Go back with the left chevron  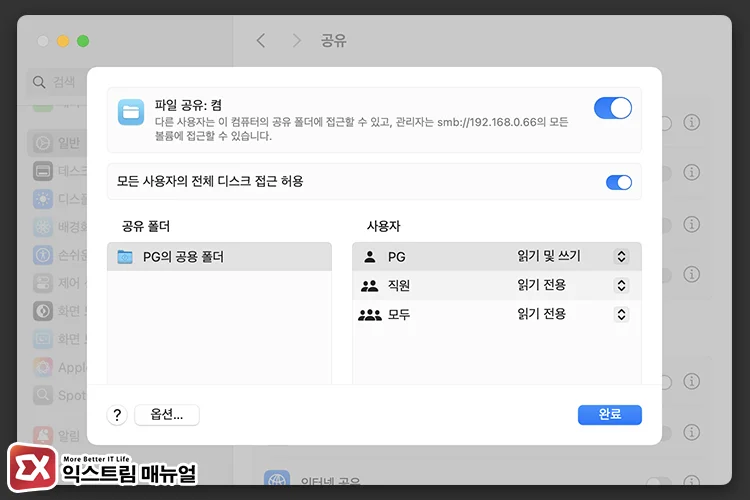tap(261, 41)
